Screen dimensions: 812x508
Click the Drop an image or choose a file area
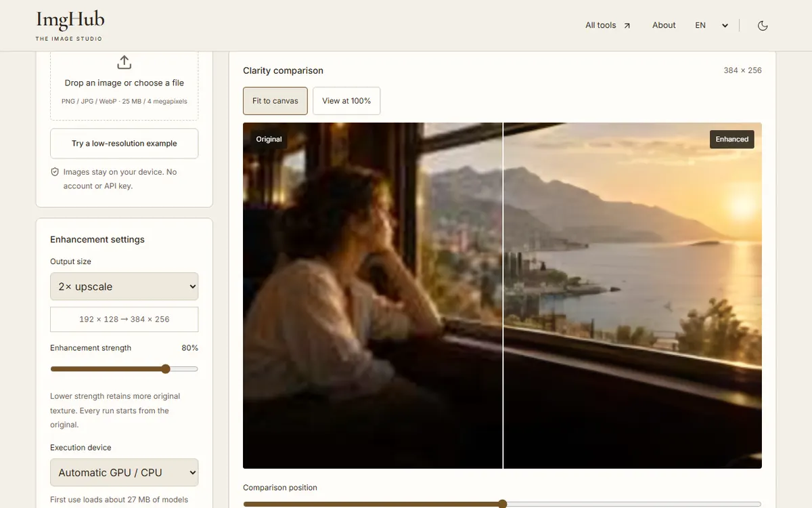[125, 85]
